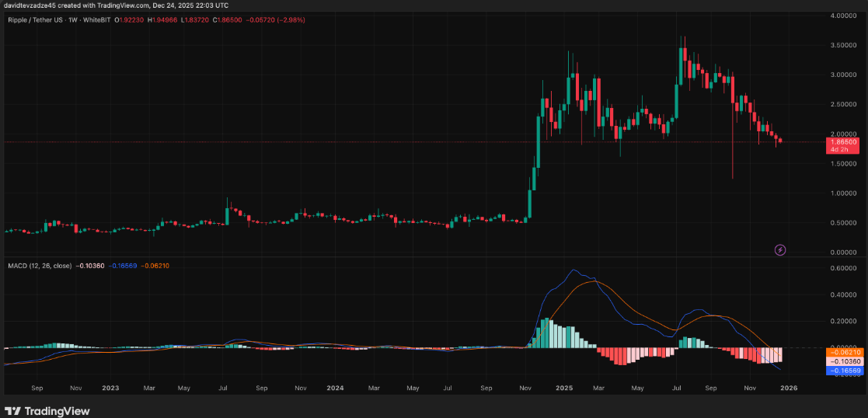
Task: Click the purple lightning bolt icon
Action: tap(780, 250)
